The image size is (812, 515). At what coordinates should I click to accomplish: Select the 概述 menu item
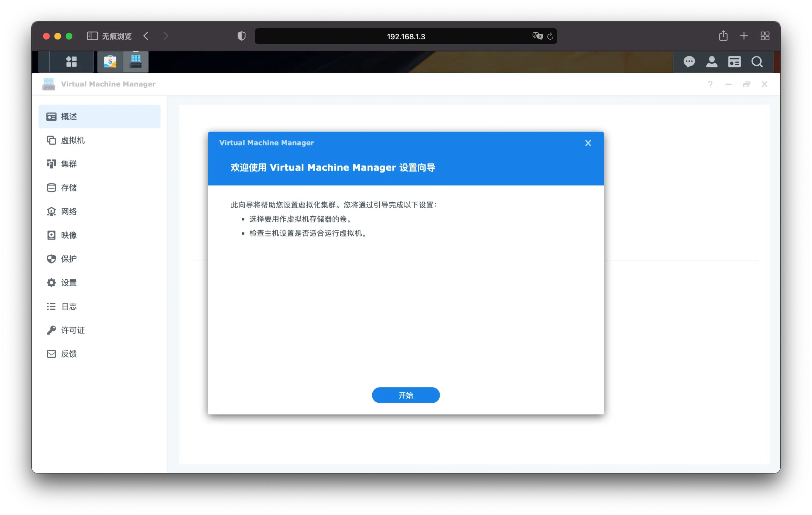(x=100, y=117)
